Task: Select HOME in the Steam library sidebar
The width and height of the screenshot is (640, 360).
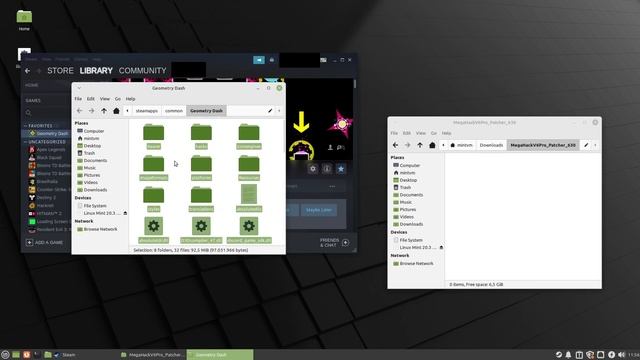Action: pyautogui.click(x=32, y=85)
